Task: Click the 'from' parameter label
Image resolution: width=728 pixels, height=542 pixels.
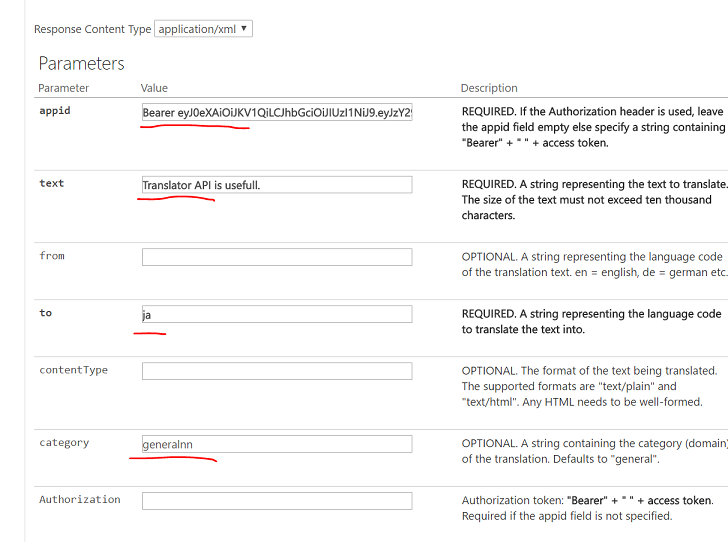Action: click(52, 256)
